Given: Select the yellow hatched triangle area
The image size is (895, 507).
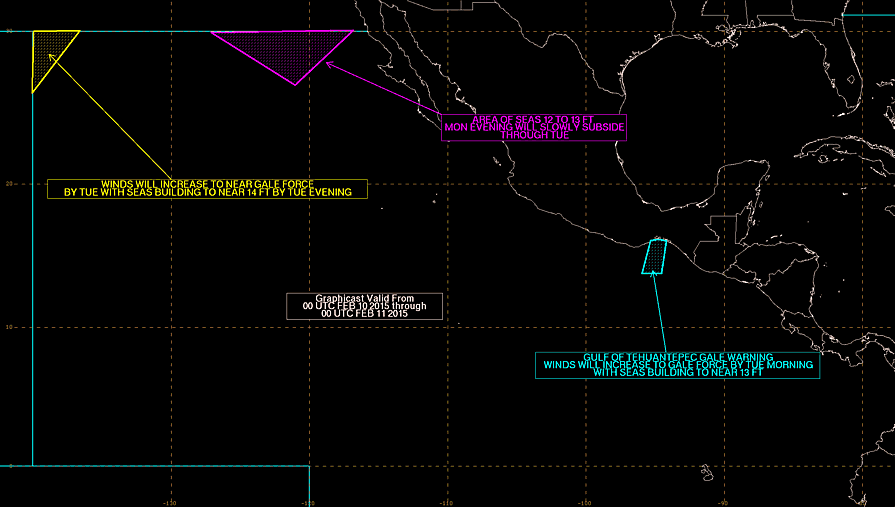Looking at the screenshot, I should coord(48,53).
